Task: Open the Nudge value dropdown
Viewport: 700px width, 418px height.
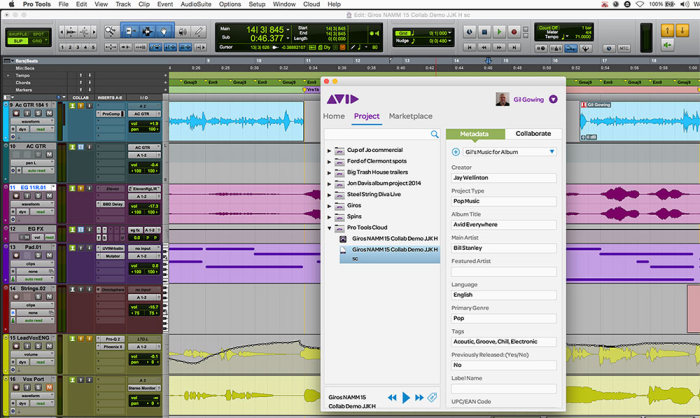Action: [x=449, y=41]
